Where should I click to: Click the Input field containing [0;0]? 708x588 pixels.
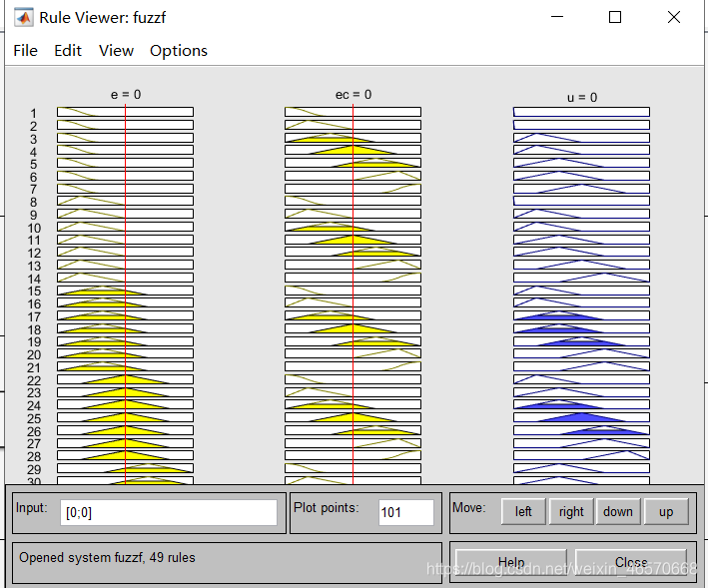(169, 512)
